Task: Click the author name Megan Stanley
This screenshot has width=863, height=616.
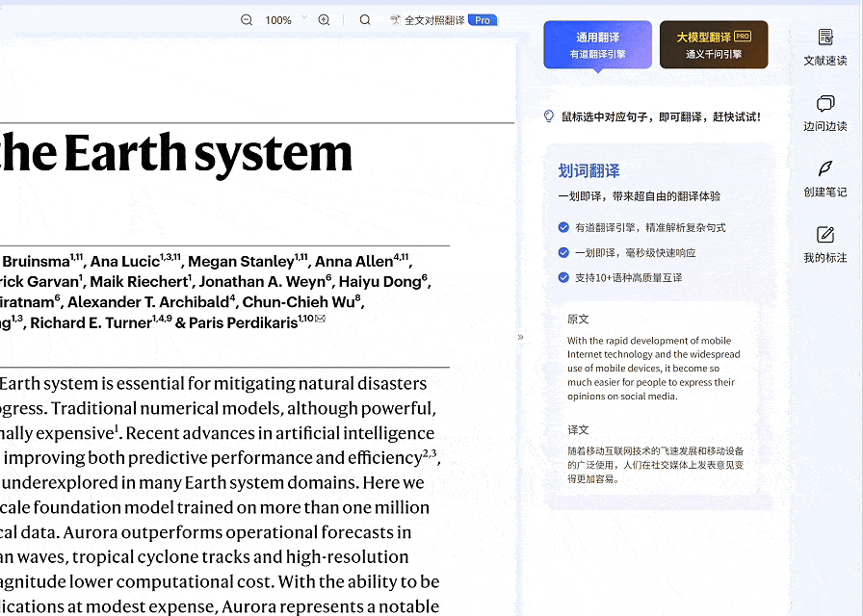Action: click(241, 261)
